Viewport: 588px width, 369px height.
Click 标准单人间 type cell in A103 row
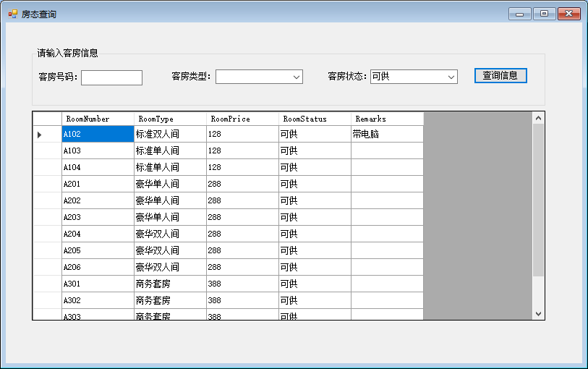(x=170, y=150)
